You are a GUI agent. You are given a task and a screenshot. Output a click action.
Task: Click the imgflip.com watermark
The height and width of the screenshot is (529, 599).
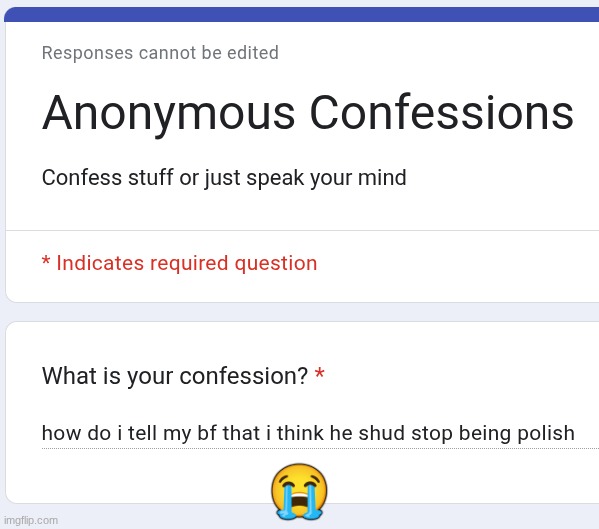31,520
